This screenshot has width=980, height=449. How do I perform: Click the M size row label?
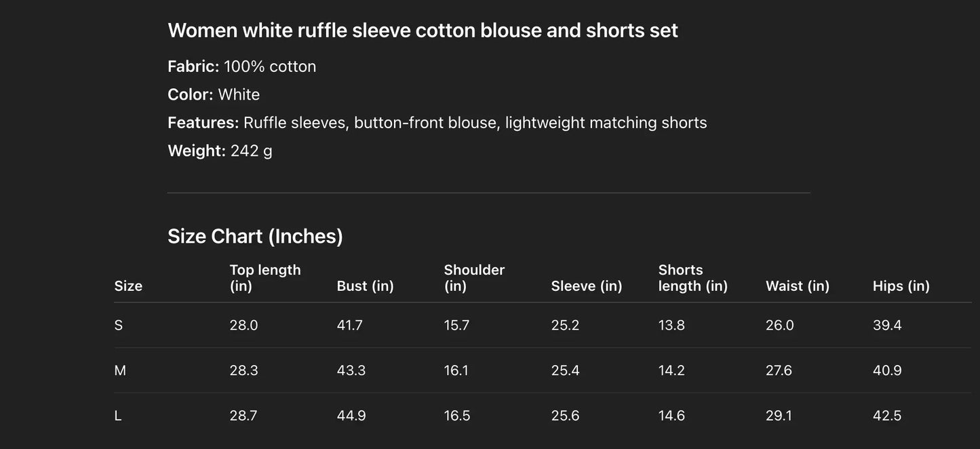pyautogui.click(x=120, y=370)
